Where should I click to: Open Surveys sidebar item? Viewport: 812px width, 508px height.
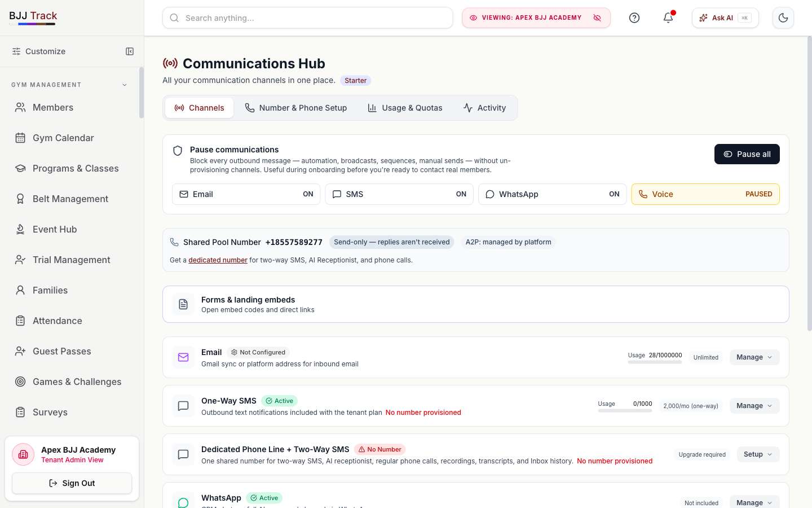coord(72,412)
